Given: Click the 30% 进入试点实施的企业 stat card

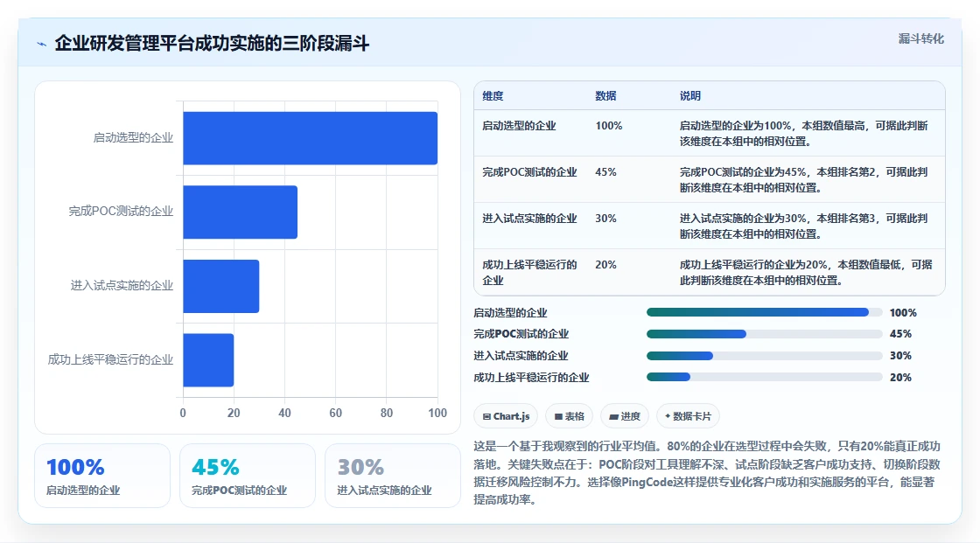Looking at the screenshot, I should pyautogui.click(x=393, y=476).
